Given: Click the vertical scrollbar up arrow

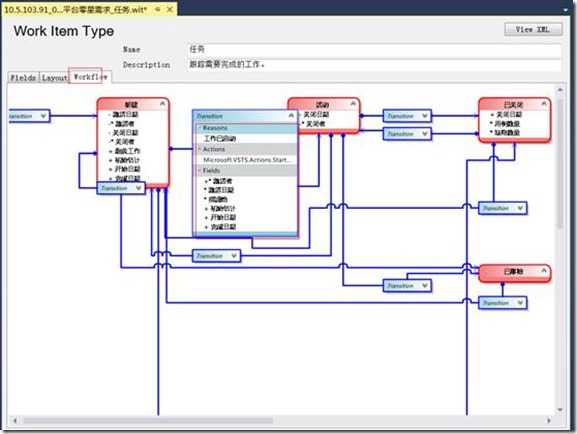Looking at the screenshot, I should [560, 90].
